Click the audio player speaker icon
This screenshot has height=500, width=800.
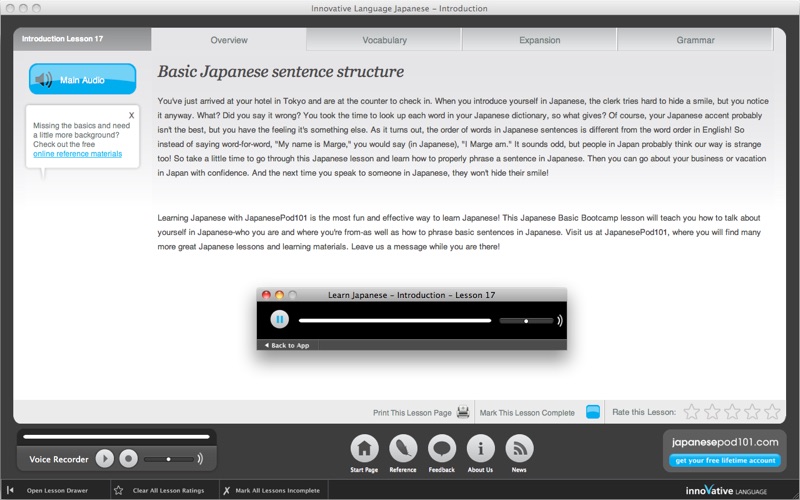click(x=560, y=320)
